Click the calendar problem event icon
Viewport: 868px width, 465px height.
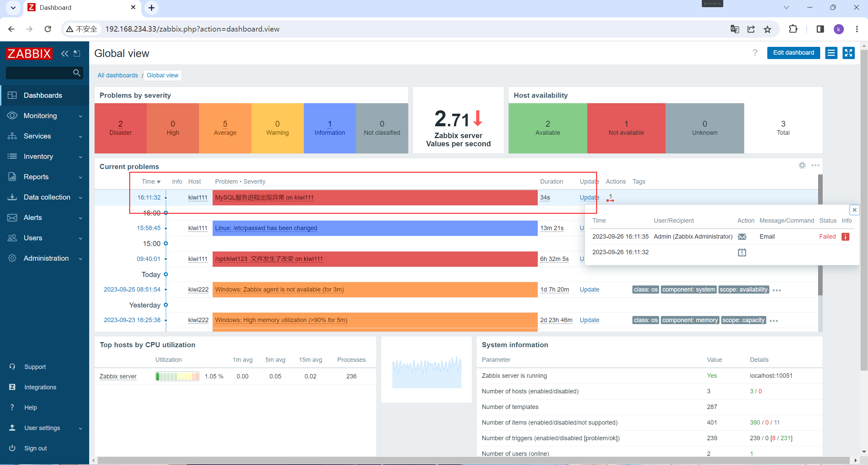pos(742,252)
